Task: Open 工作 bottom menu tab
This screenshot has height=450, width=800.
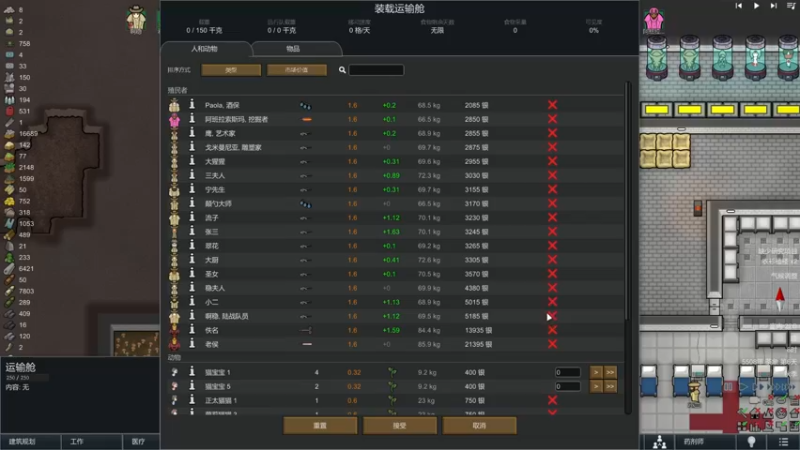Action: pyautogui.click(x=92, y=441)
